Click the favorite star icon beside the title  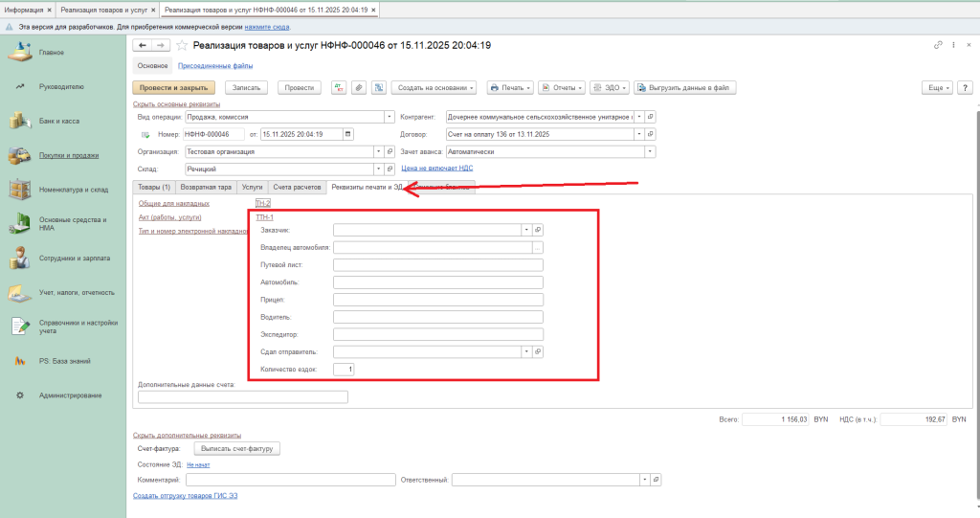(182, 45)
